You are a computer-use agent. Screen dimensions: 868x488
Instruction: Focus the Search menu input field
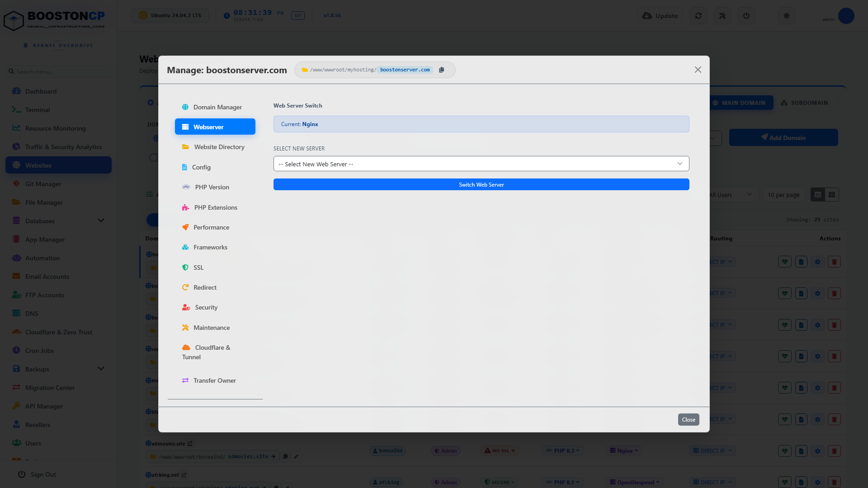pyautogui.click(x=59, y=71)
